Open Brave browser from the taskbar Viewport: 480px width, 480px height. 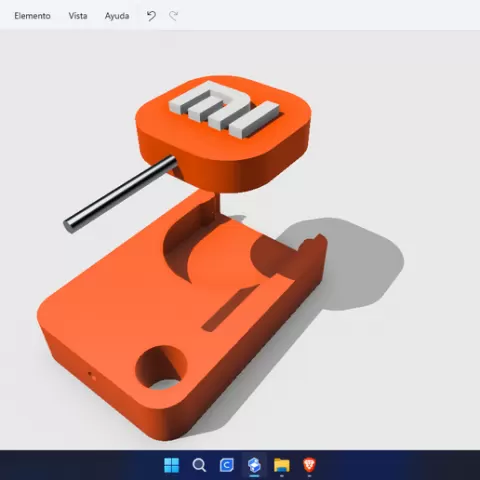[x=309, y=465]
